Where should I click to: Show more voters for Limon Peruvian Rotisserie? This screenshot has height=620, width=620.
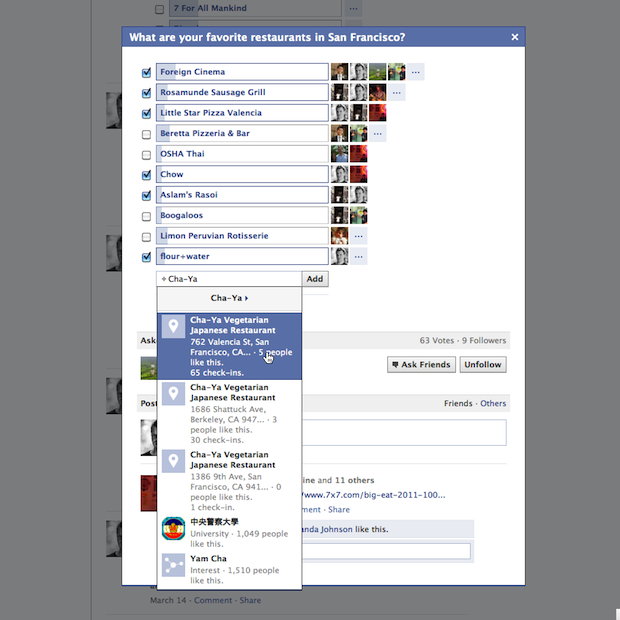tap(359, 236)
